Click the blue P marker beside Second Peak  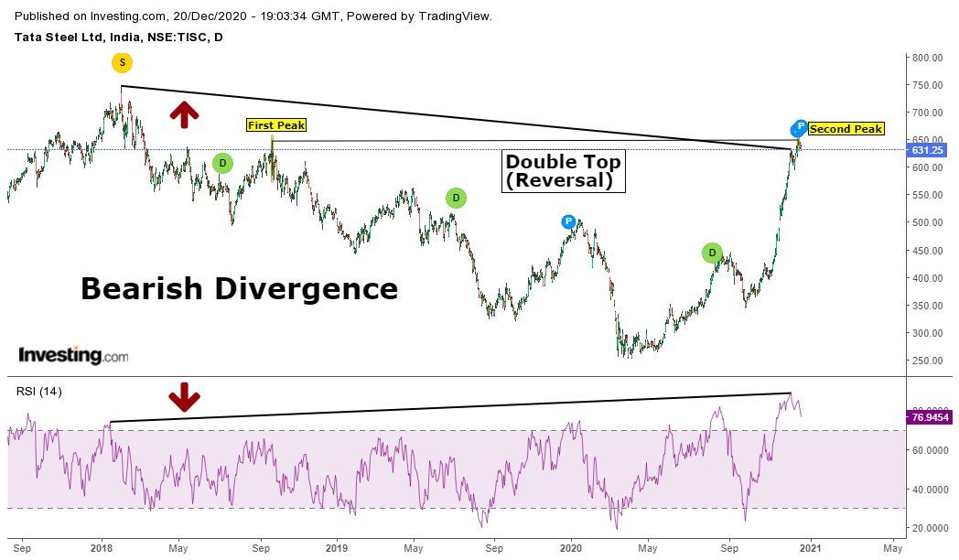click(x=801, y=126)
